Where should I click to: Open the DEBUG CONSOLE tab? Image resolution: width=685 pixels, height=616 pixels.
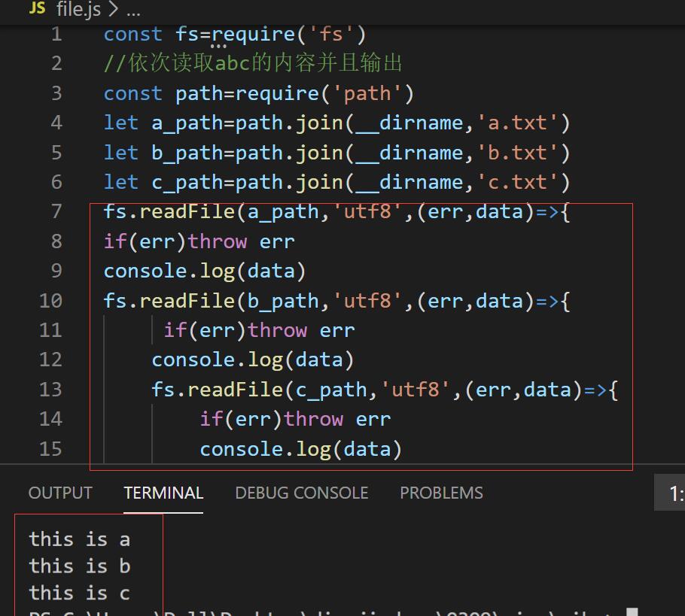pyautogui.click(x=301, y=493)
